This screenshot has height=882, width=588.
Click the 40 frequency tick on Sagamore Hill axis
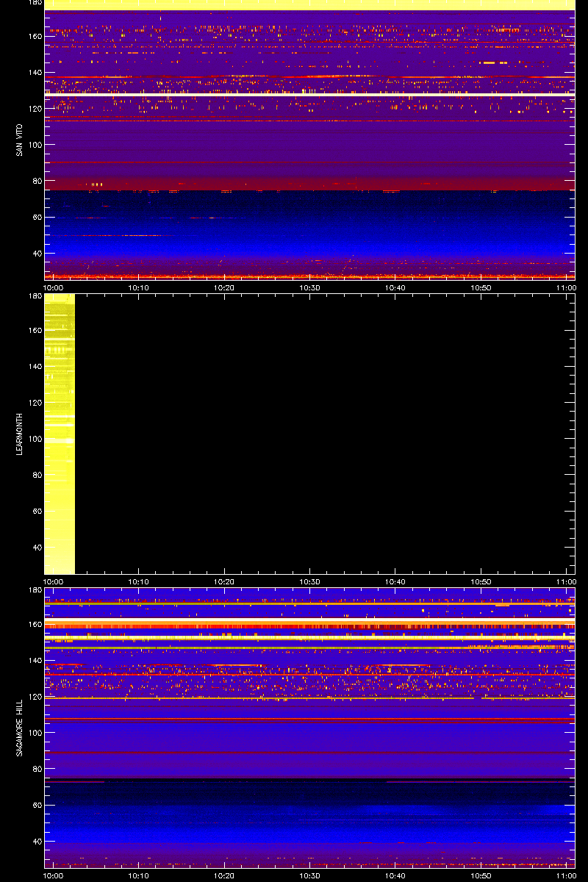point(37,841)
